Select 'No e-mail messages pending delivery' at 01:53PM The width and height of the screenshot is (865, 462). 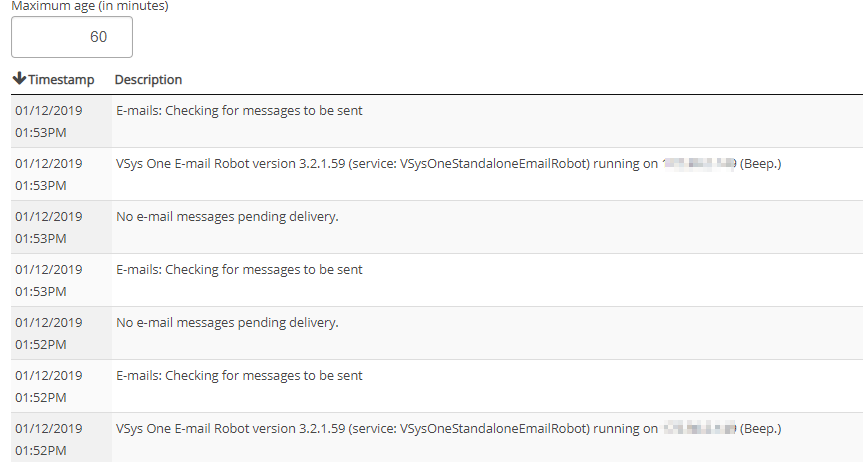227,216
